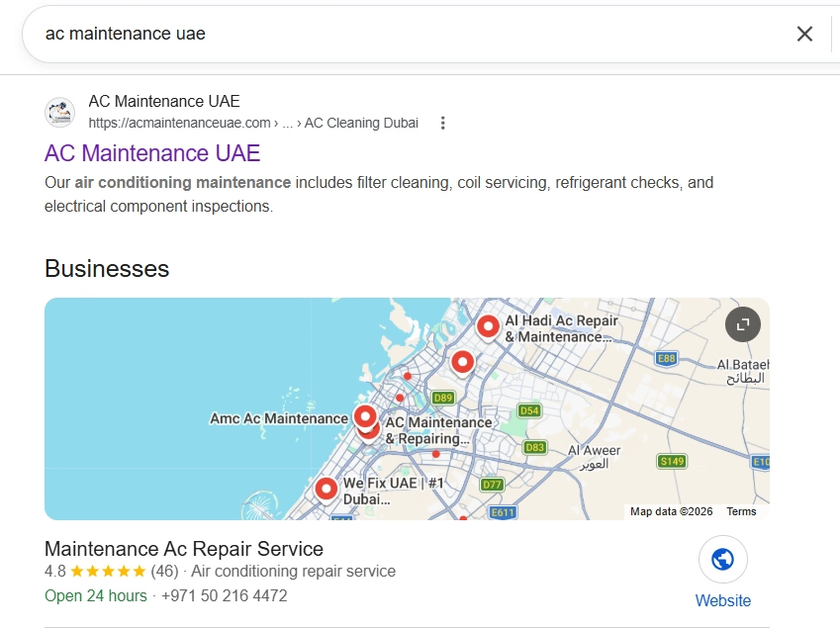This screenshot has width=840, height=629.
Task: Click the We Fix UAE | #1 Dubai map label
Action: [393, 491]
